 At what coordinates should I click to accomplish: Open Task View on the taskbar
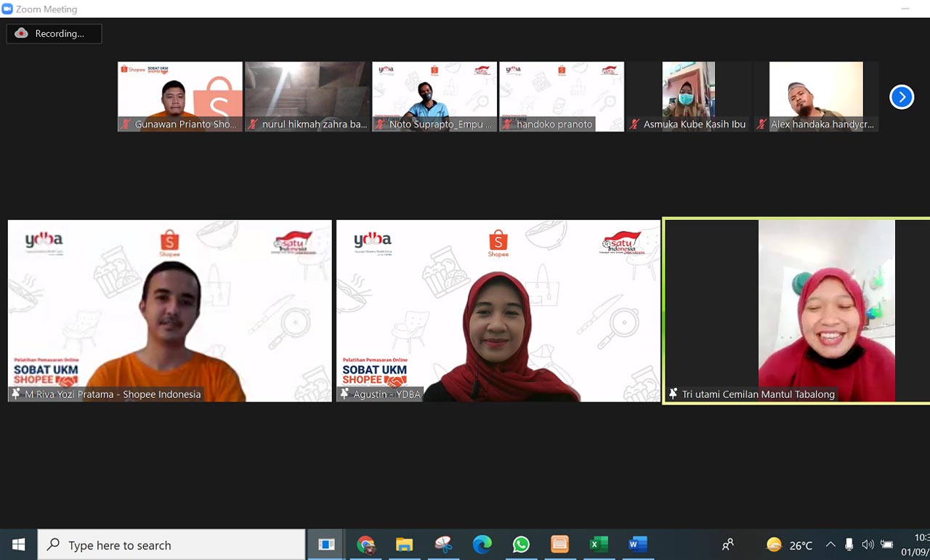(x=326, y=545)
